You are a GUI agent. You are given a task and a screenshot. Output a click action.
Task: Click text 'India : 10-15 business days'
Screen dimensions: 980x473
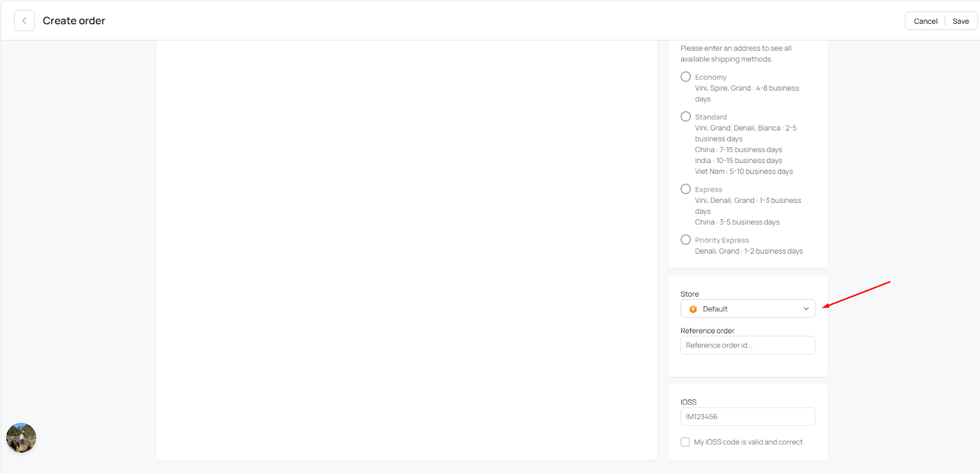pos(738,161)
